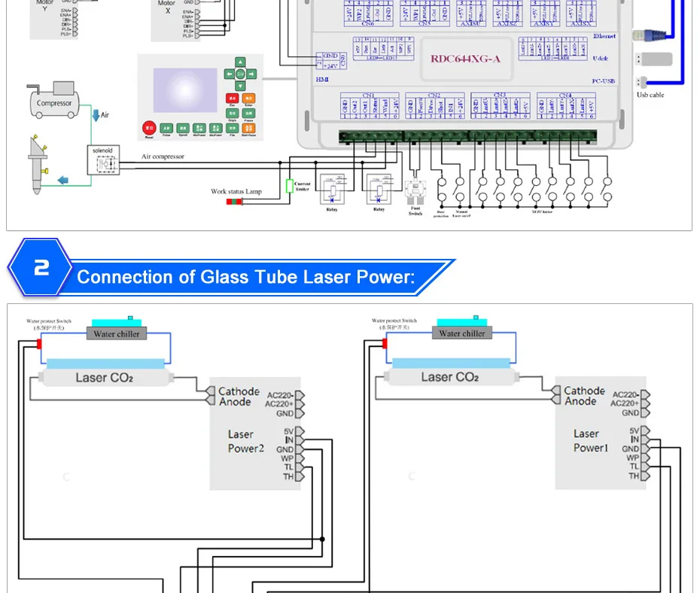Viewport: 700px width, 593px height.
Task: Click the 5V pin on Laser Power1
Action: tap(645, 431)
